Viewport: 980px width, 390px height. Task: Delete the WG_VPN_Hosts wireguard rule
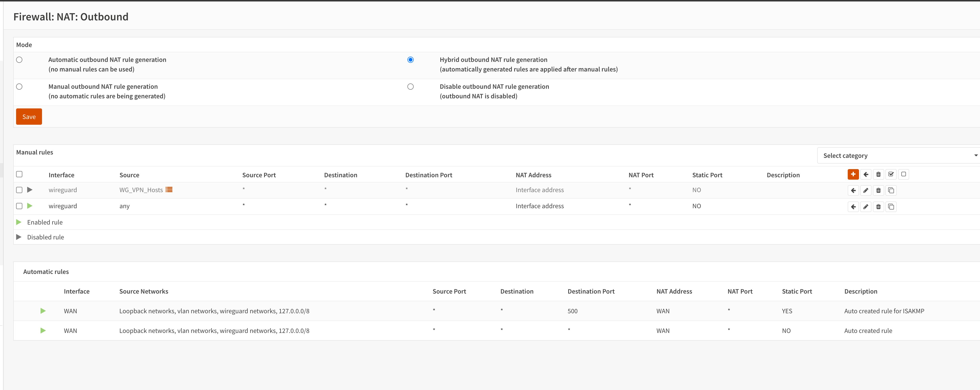pos(878,190)
